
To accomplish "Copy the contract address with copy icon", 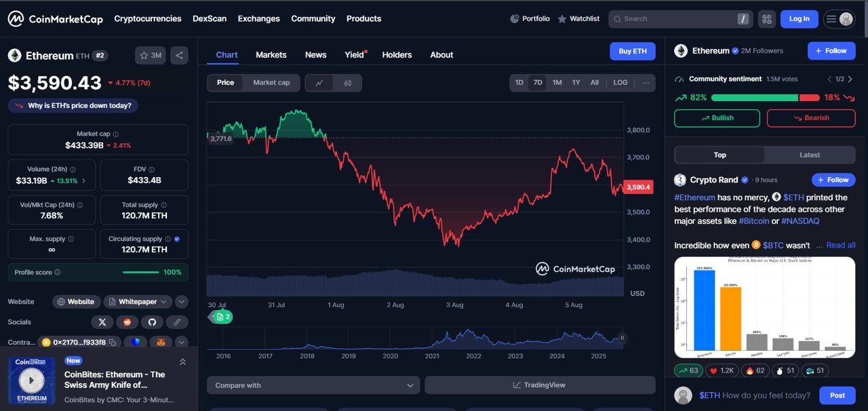I will (x=113, y=342).
